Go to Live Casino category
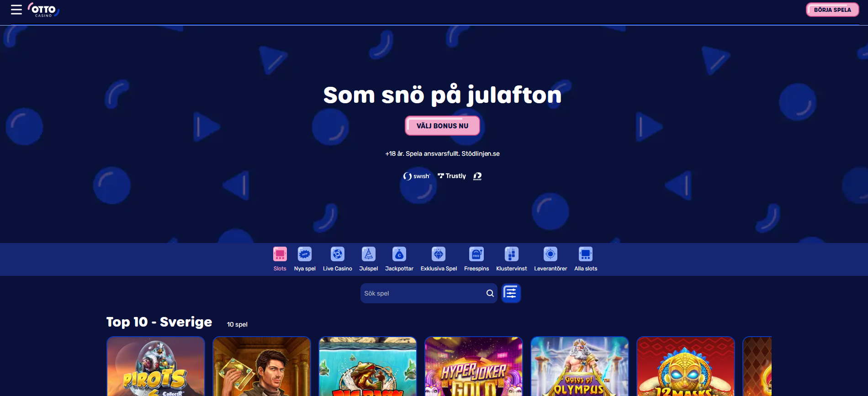This screenshot has width=868, height=396. click(x=338, y=259)
